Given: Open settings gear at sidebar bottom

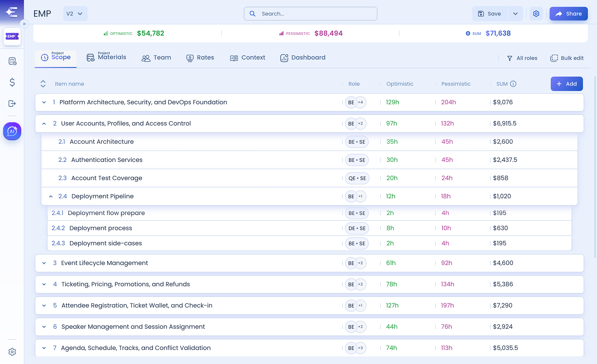Looking at the screenshot, I should point(12,352).
